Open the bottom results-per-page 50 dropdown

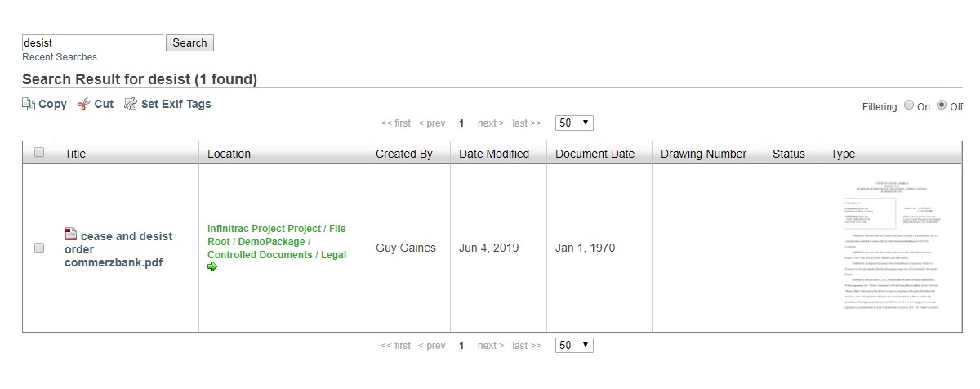point(574,345)
